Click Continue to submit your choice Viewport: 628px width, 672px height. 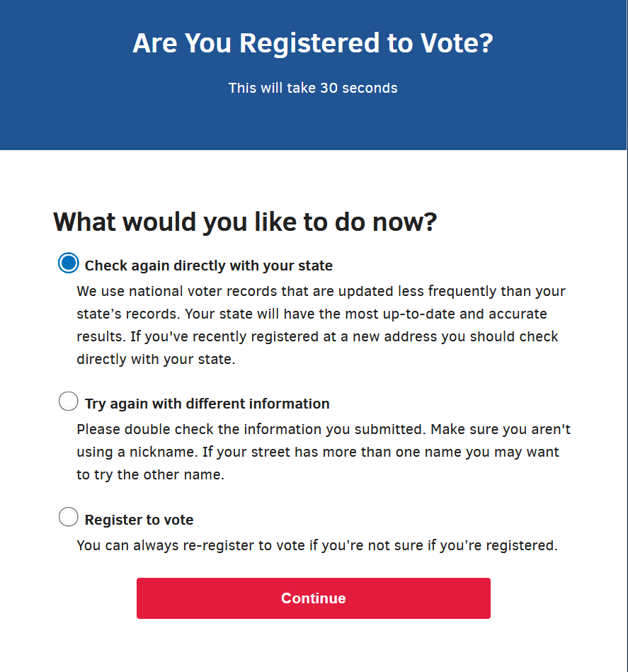tap(313, 598)
